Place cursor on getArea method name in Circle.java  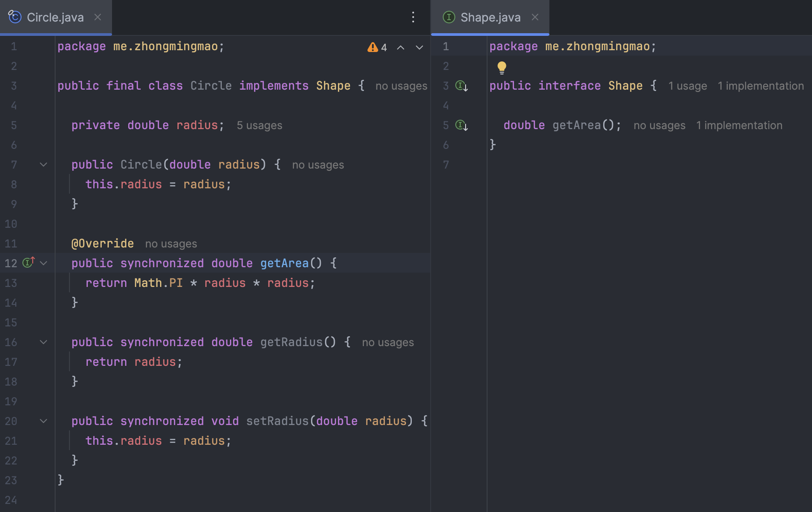(x=284, y=263)
